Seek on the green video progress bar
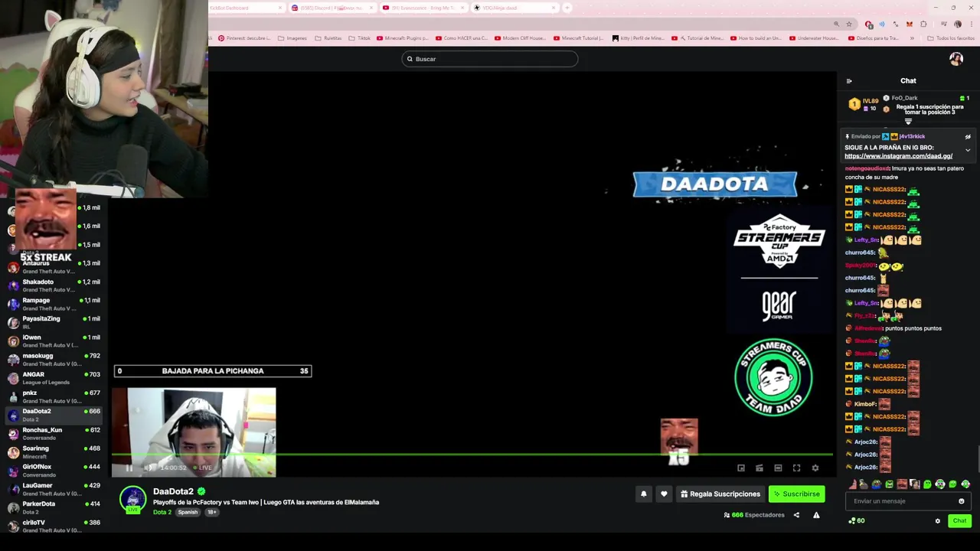The height and width of the screenshot is (551, 980). (472, 455)
